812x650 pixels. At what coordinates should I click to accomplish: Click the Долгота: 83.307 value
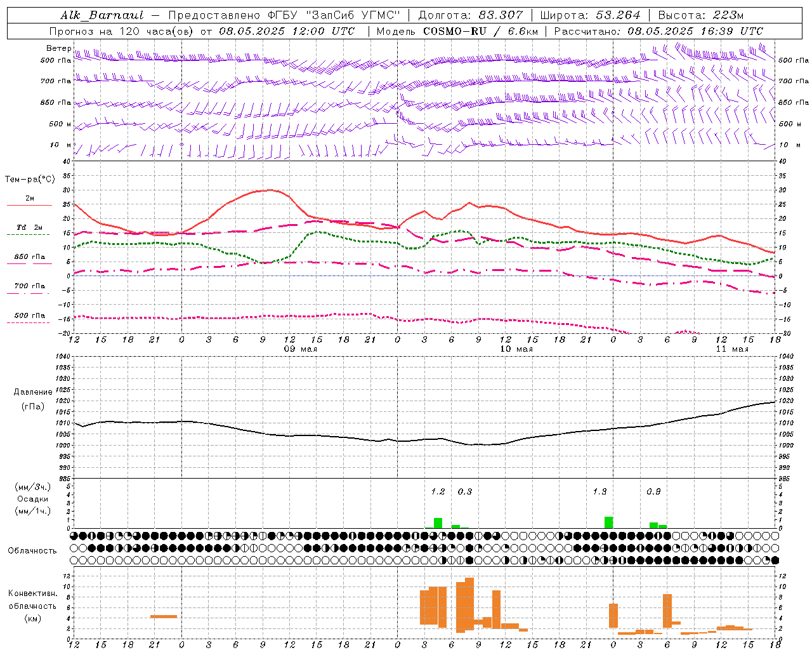pos(471,15)
